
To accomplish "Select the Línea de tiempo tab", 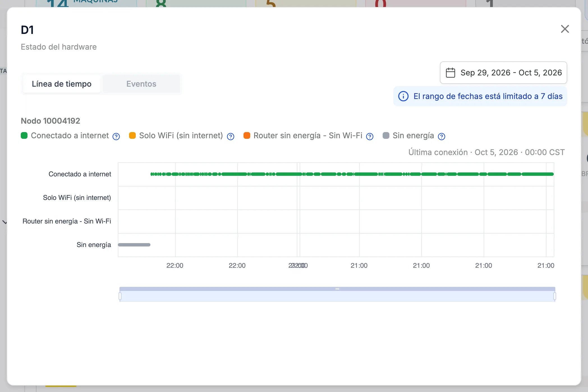I will [x=62, y=84].
